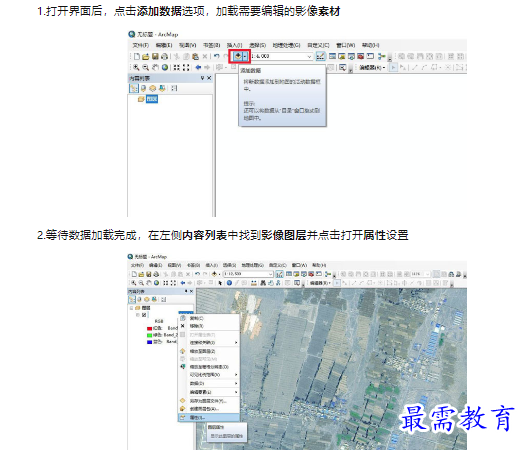The width and height of the screenshot is (523, 450).
Task: Expand 数据(D) submenu in context menu
Action: (208, 383)
